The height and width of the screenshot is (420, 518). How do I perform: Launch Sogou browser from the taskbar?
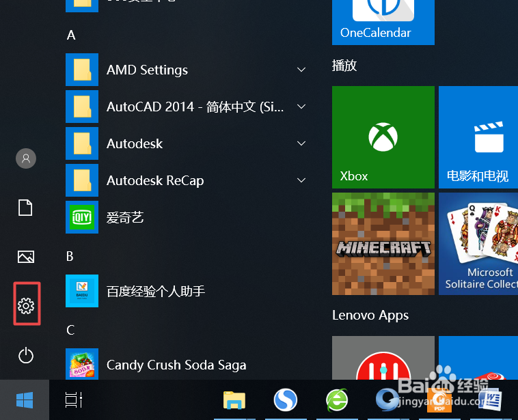pos(286,400)
